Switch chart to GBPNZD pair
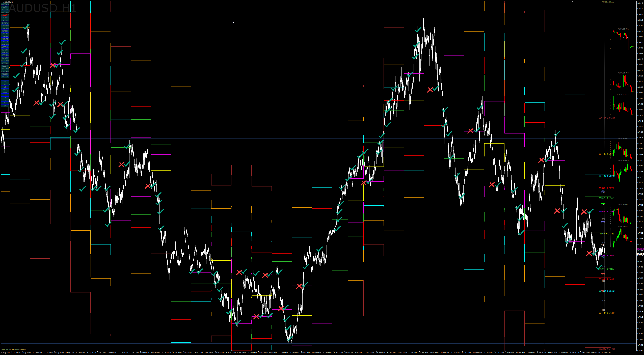The height and width of the screenshot is (355, 644). 5,55
